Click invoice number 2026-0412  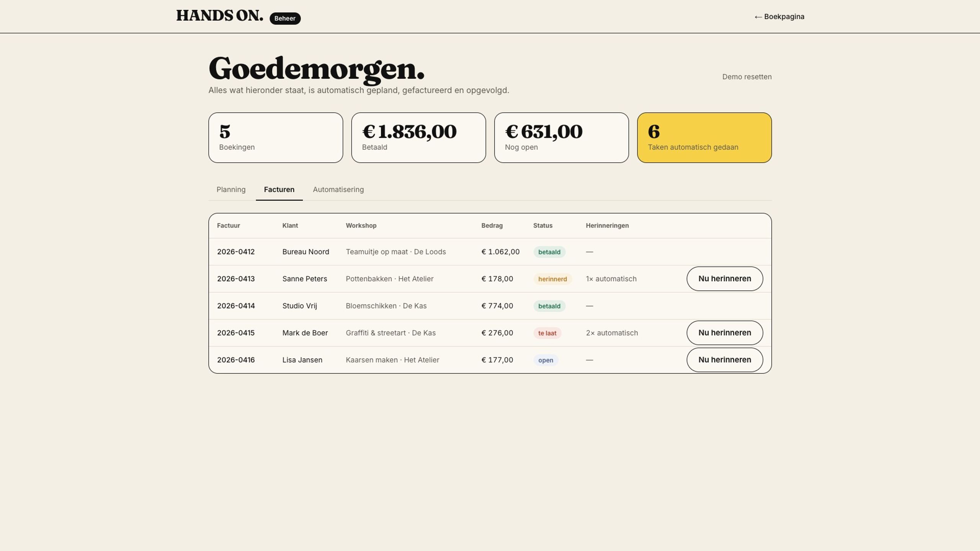point(236,252)
